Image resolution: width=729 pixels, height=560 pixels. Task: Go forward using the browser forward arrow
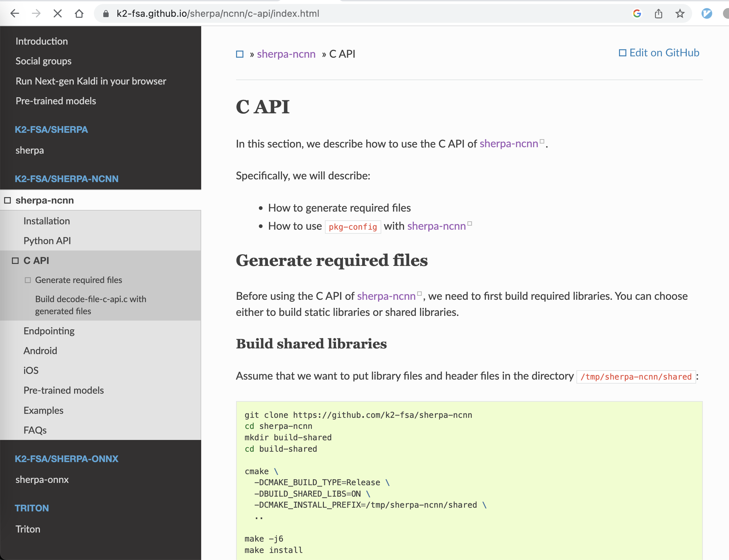36,13
